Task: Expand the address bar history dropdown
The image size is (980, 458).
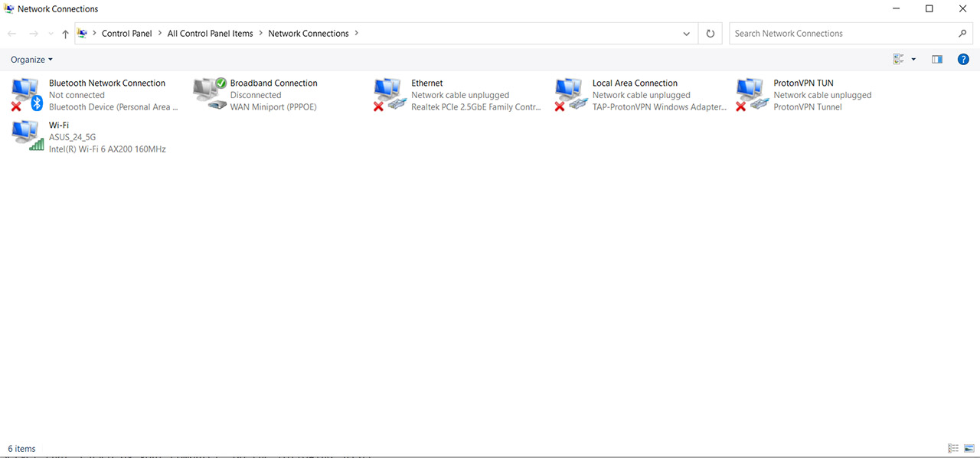Action: 686,34
